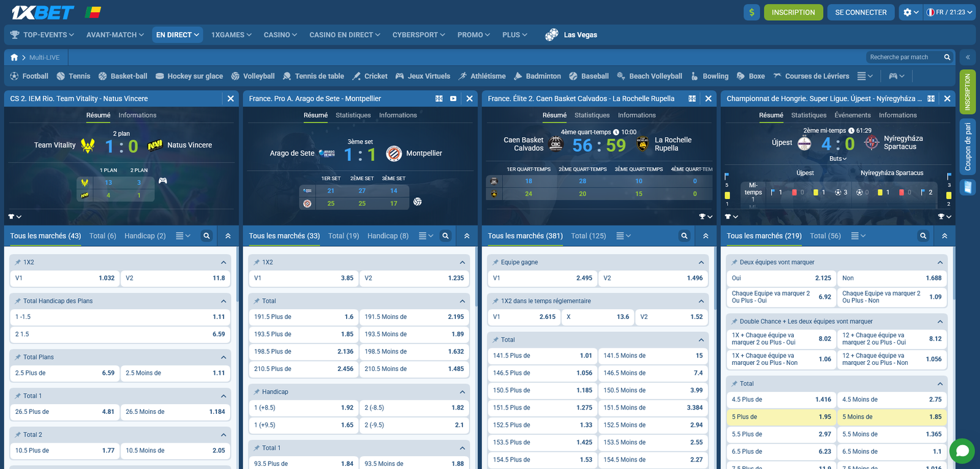
Task: Open video stream icon for Arago de Sete match
Action: pos(453,99)
